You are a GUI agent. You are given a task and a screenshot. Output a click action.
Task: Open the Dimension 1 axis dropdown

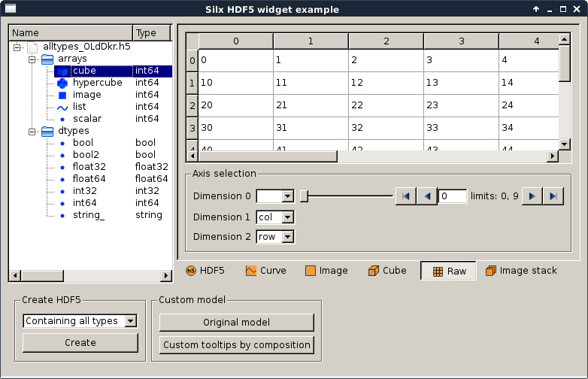click(275, 217)
